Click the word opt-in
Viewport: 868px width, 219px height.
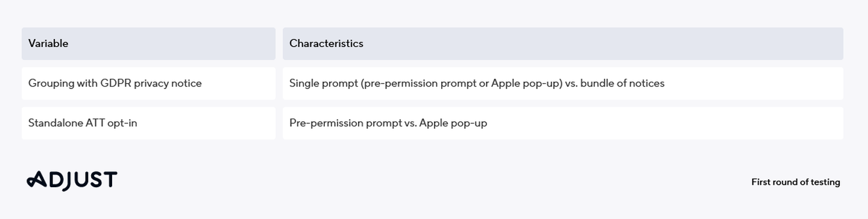click(121, 123)
